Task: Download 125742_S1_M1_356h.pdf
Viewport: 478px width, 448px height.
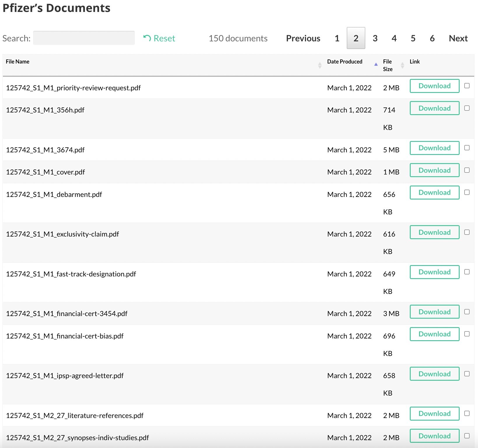Action: coord(434,108)
